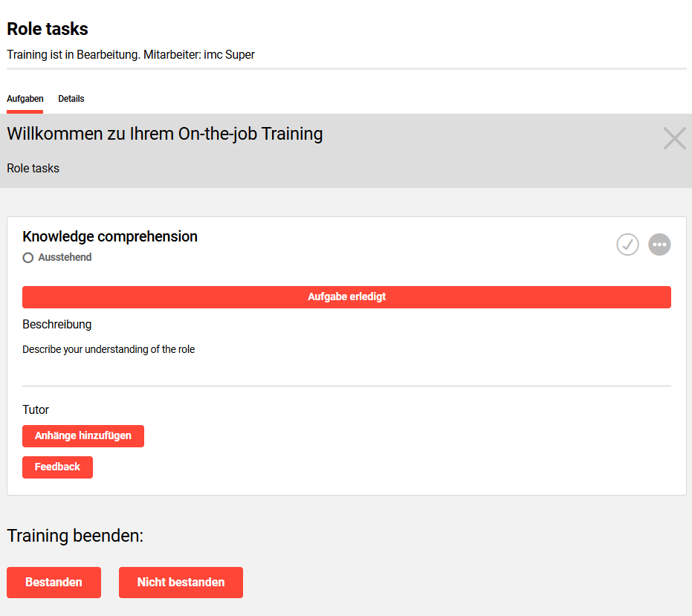Close the welcome banner with the X icon
Screen dimensions: 692x616
(674, 138)
